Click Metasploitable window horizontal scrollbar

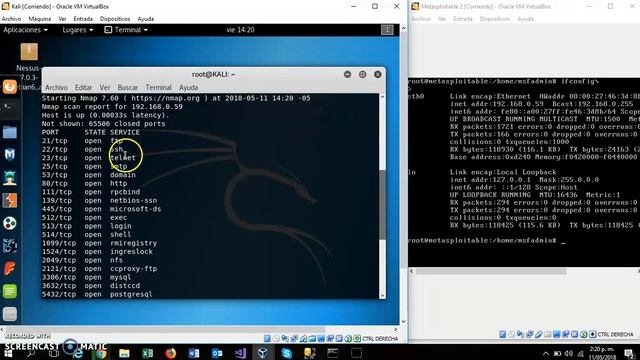coord(491,271)
